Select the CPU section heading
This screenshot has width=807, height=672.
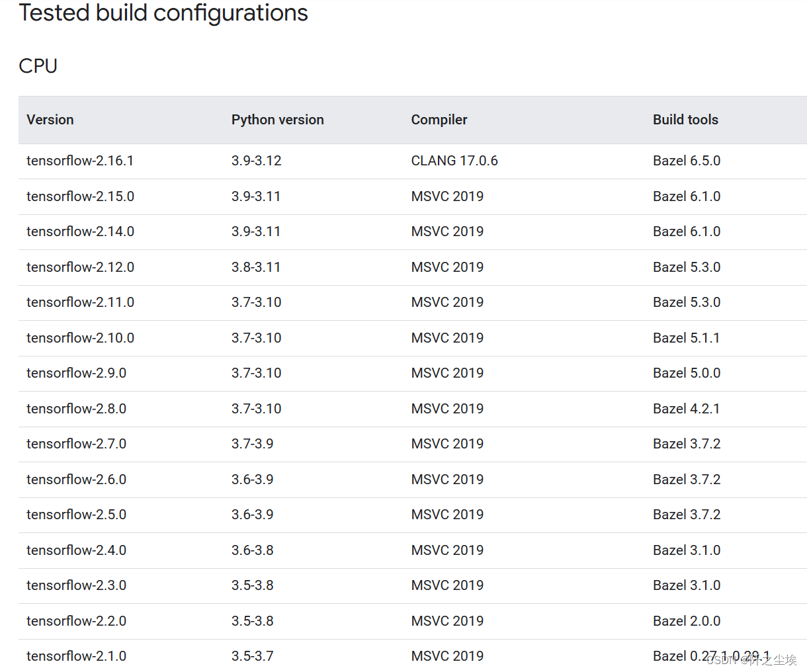coord(38,66)
